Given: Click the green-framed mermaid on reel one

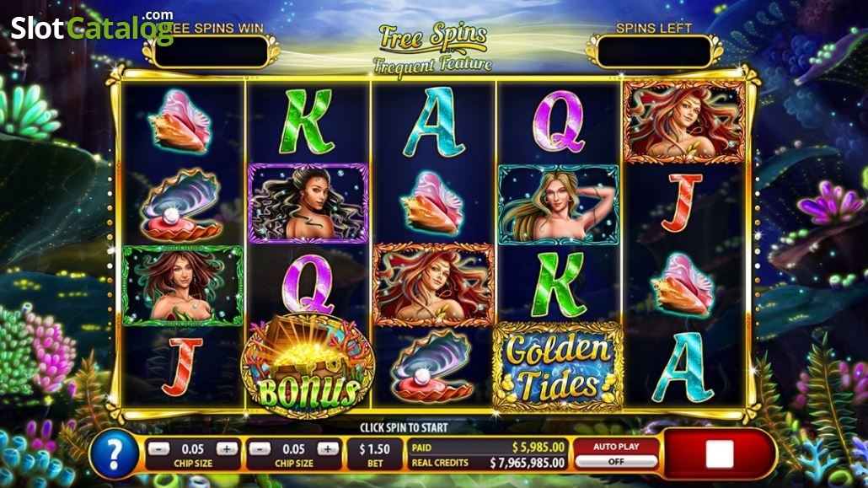Looking at the screenshot, I should [183, 285].
